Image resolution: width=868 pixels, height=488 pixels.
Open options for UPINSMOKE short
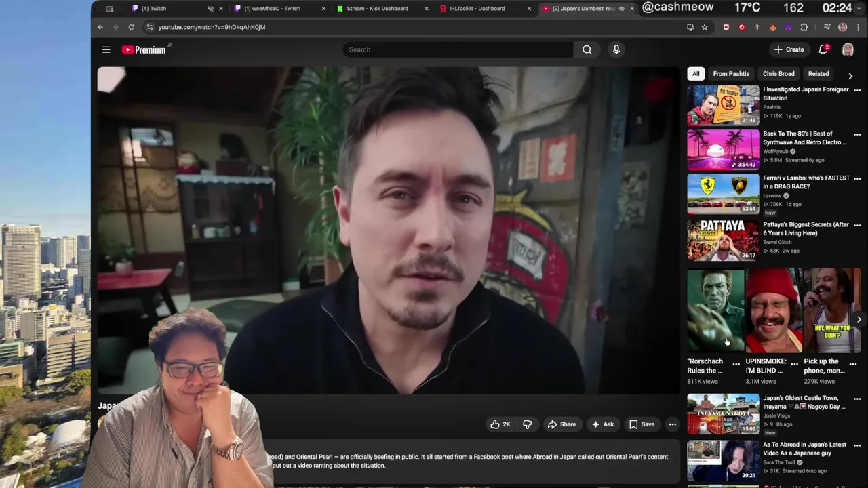tap(795, 364)
